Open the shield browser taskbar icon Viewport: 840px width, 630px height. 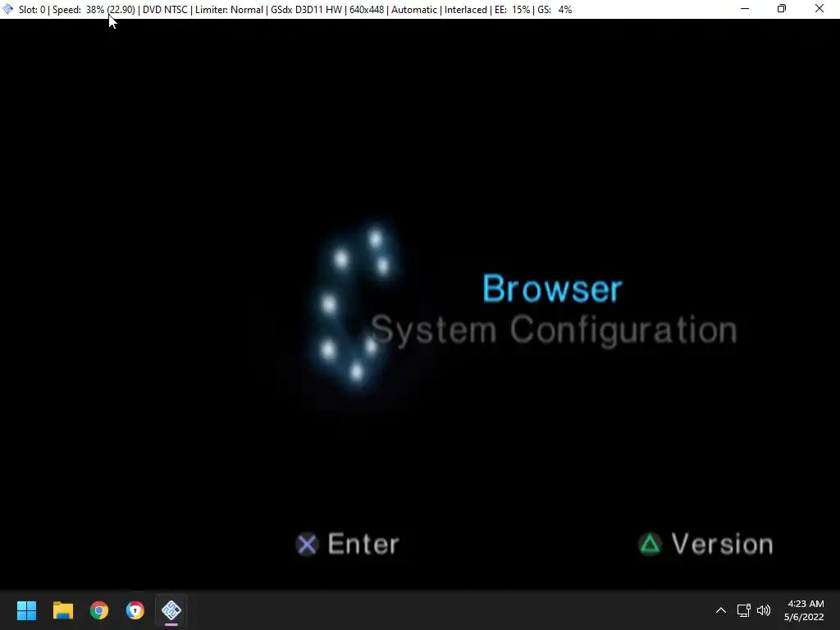[135, 610]
